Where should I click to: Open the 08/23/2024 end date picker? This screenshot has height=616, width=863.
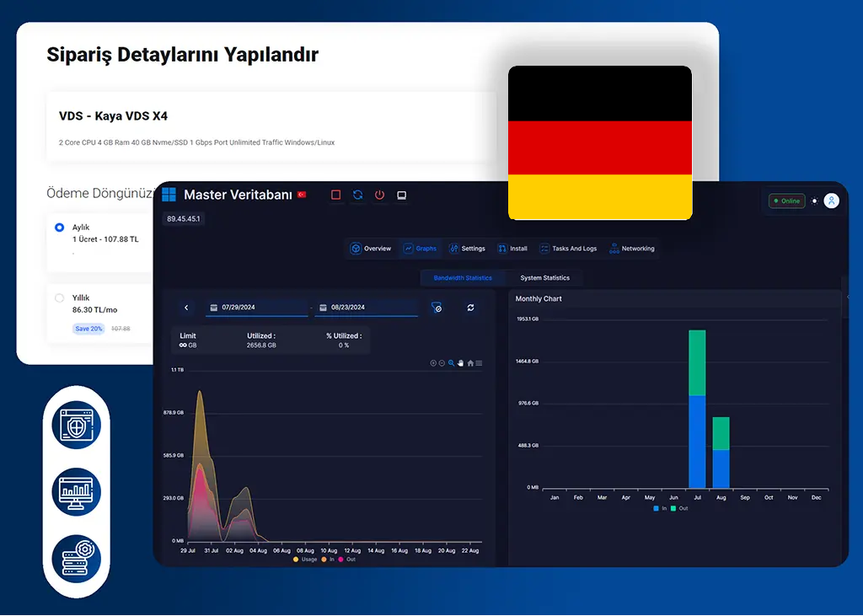pos(367,308)
